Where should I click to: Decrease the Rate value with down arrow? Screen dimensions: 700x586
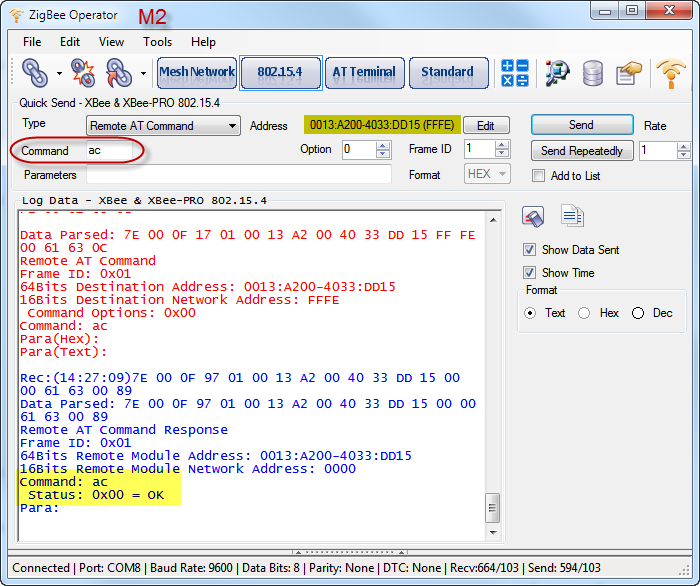pyautogui.click(x=683, y=155)
